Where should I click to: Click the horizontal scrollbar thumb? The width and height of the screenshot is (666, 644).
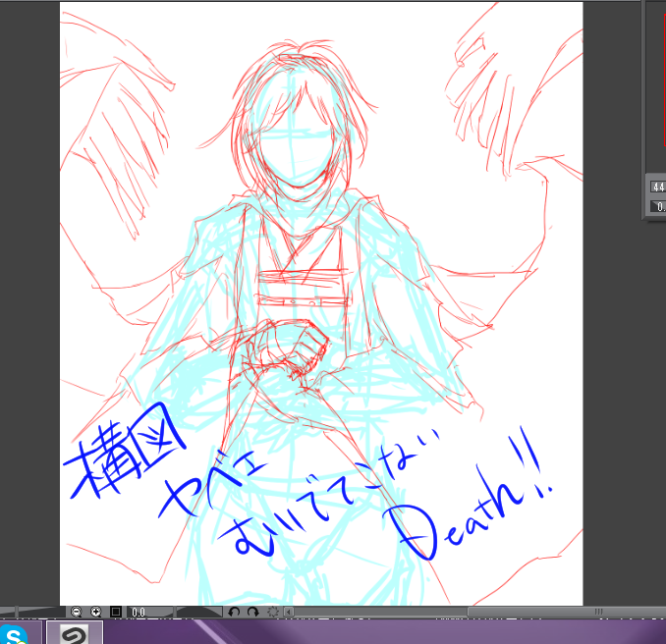click(x=567, y=612)
